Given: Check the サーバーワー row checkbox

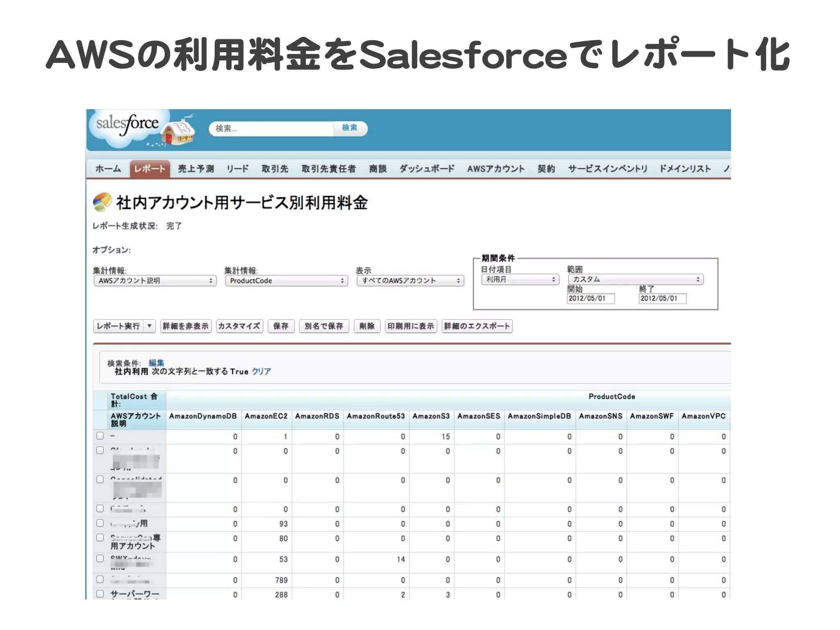Looking at the screenshot, I should click(x=100, y=593).
